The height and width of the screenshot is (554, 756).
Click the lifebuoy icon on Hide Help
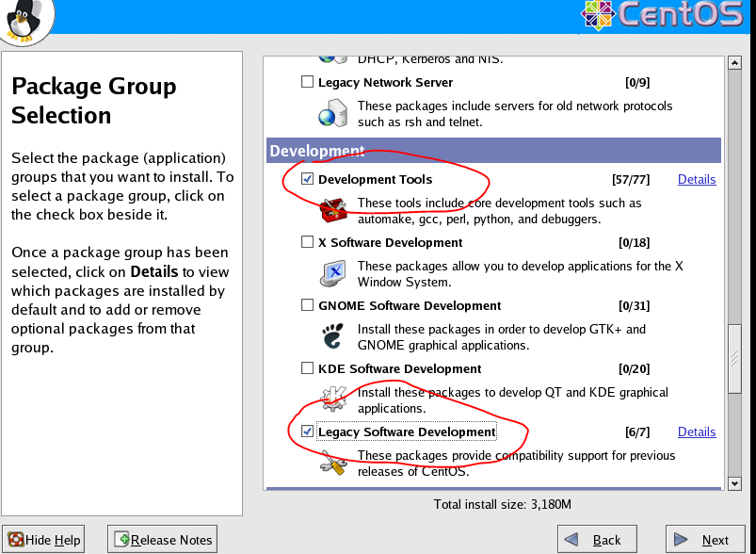15,540
